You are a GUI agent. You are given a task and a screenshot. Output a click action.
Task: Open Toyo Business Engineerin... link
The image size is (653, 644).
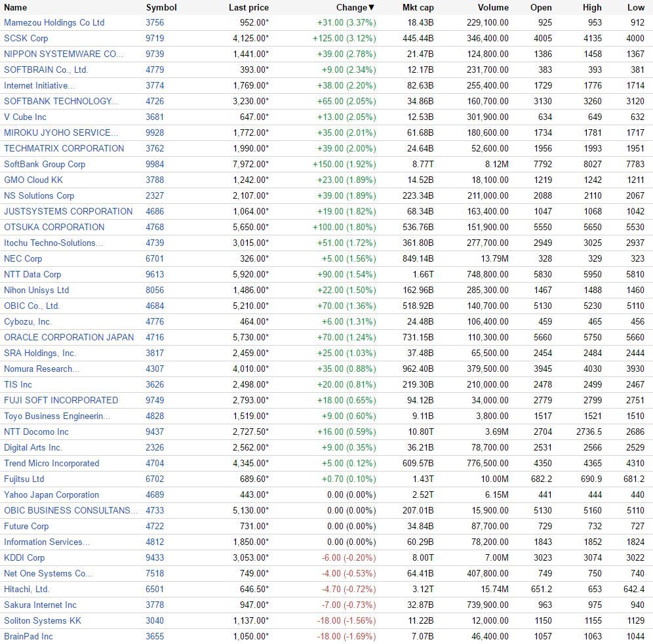[57, 416]
